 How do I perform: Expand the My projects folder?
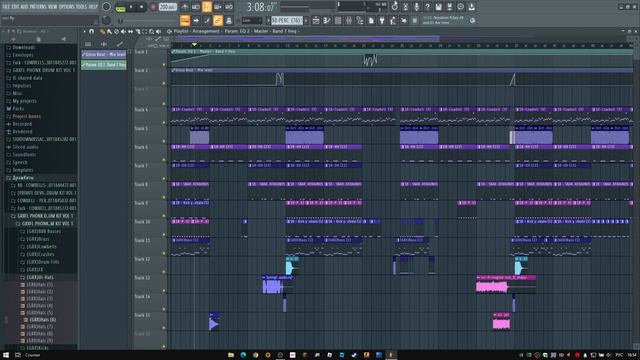click(24, 101)
